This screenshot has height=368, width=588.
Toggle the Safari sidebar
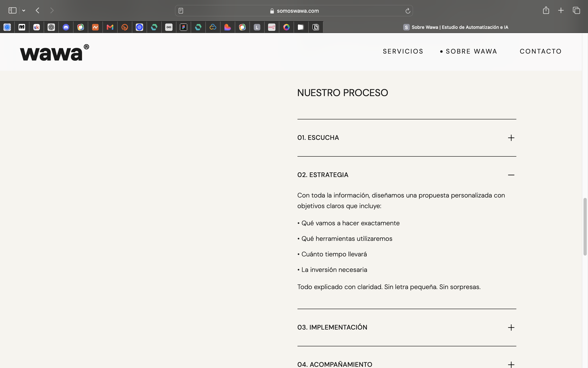tap(12, 10)
